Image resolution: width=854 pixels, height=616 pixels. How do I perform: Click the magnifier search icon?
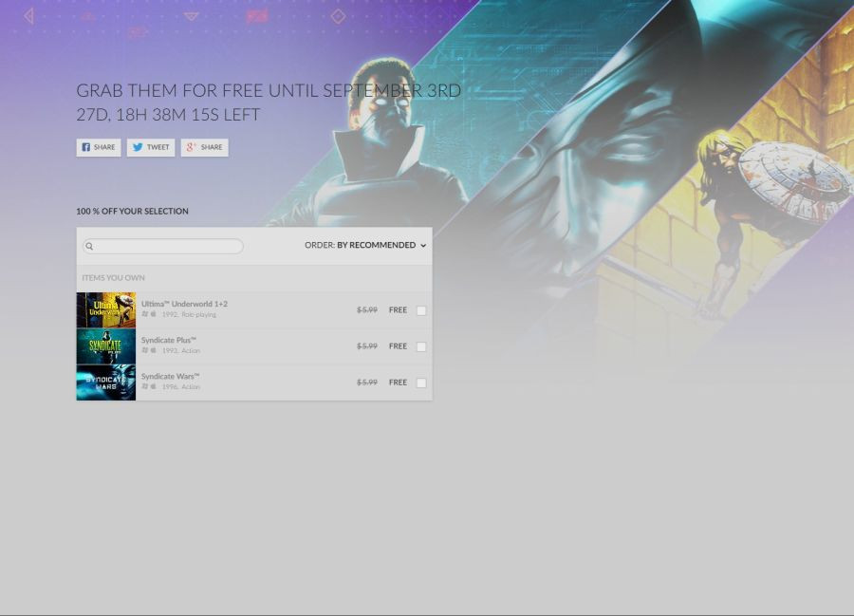click(89, 246)
